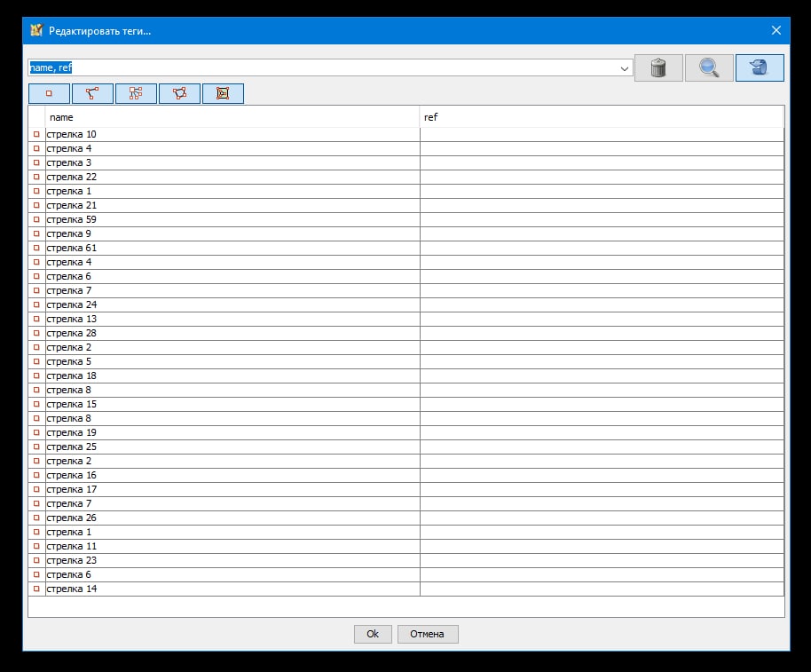Click the Отмена cancel button
The image size is (811, 672).
tap(428, 634)
